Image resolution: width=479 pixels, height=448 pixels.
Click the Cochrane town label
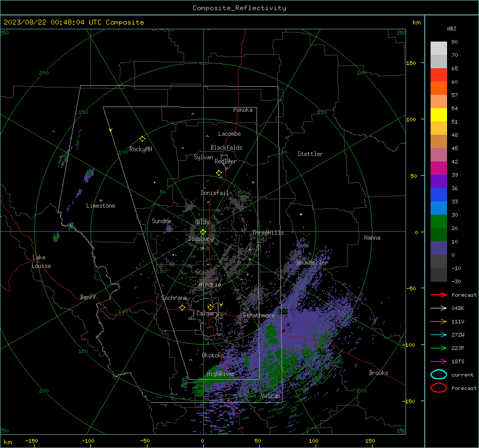pyautogui.click(x=174, y=298)
